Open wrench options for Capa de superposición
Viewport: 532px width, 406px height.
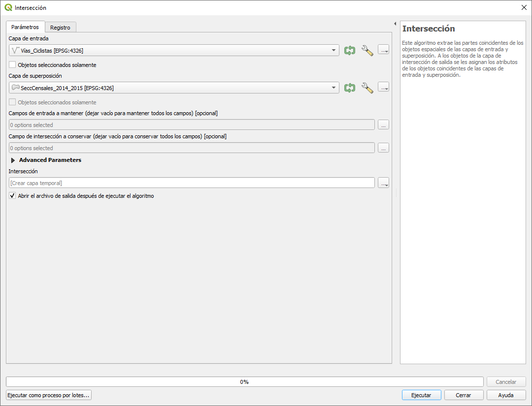click(367, 88)
